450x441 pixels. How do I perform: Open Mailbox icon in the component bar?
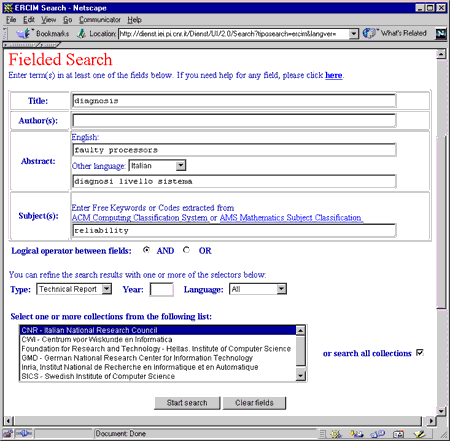tap(356, 434)
